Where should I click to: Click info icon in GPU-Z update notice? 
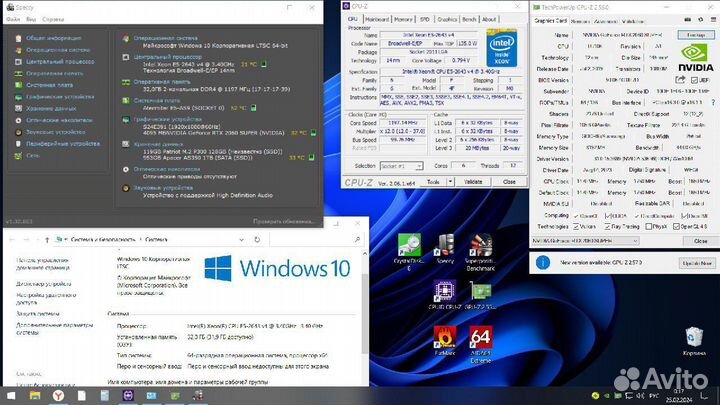point(543,263)
